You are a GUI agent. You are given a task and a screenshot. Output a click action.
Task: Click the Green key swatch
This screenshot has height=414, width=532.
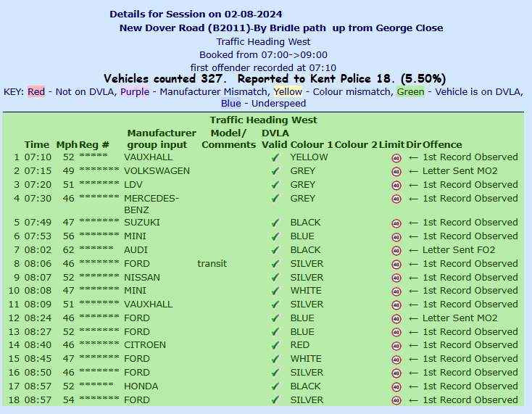[x=410, y=91]
